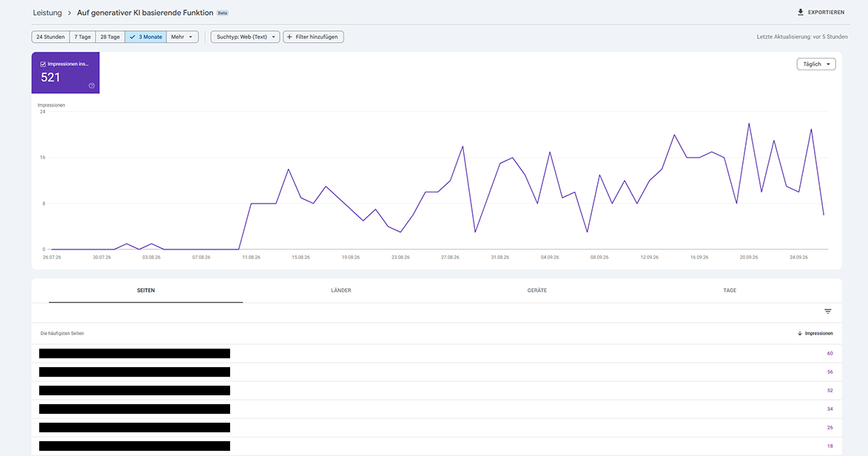Image resolution: width=868 pixels, height=456 pixels.
Task: Switch to the Länder tab
Action: pos(341,290)
